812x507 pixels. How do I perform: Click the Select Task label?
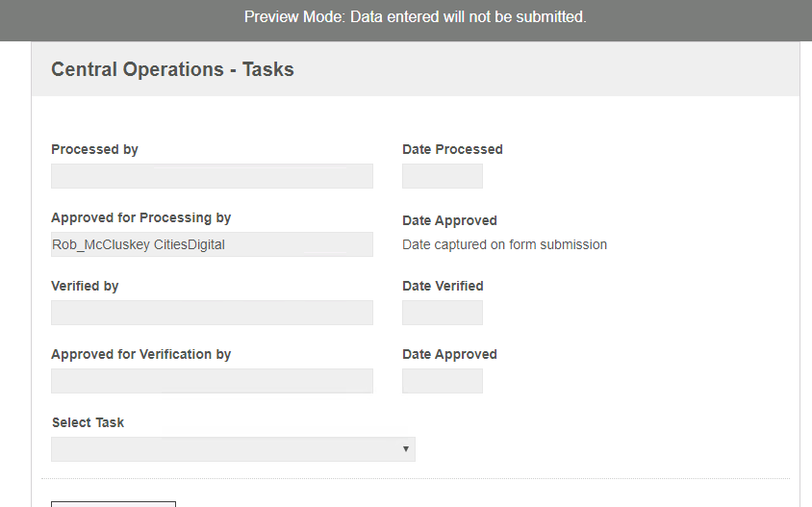[x=88, y=422]
